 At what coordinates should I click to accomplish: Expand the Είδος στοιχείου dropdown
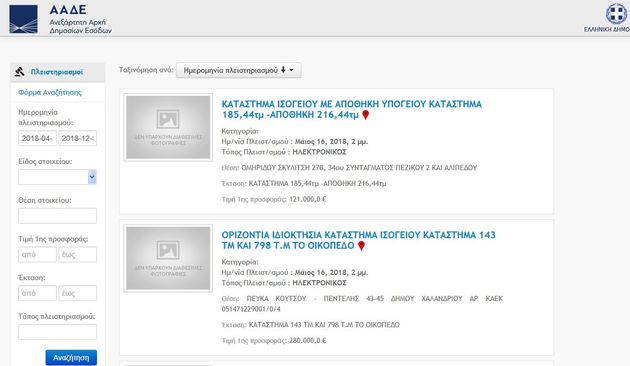pyautogui.click(x=57, y=177)
